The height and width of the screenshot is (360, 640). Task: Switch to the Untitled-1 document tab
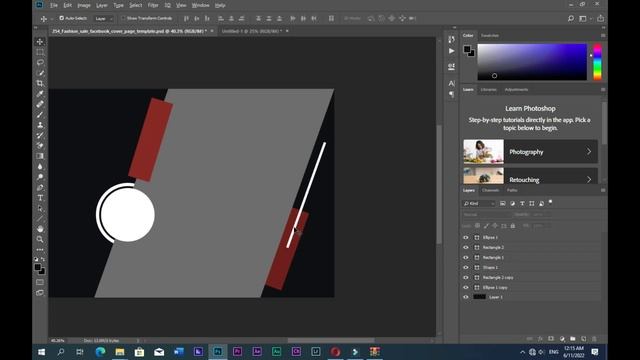(251, 31)
